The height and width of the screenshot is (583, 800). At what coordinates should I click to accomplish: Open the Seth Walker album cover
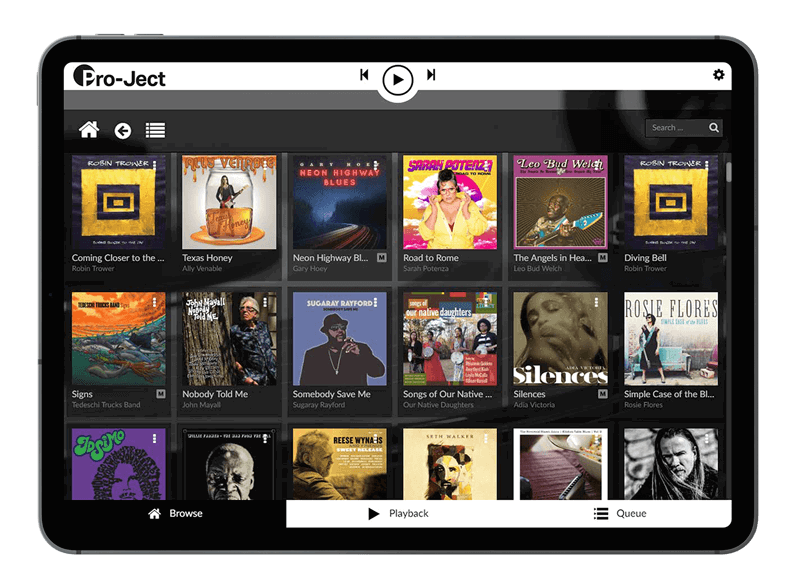point(450,464)
